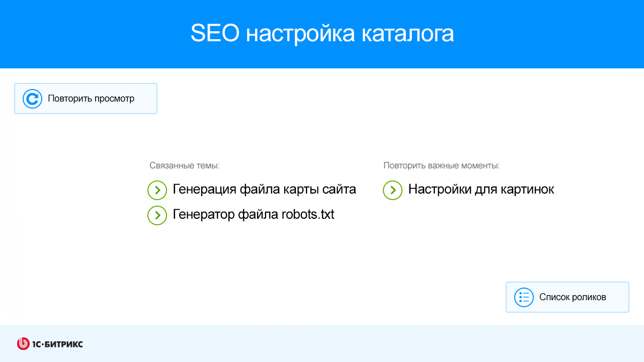Open the "Генерация файла карты сайта" topic link
644x362 pixels.
point(264,190)
